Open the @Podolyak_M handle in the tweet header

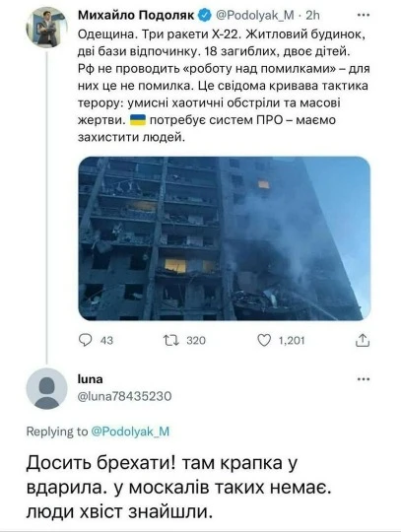255,15
